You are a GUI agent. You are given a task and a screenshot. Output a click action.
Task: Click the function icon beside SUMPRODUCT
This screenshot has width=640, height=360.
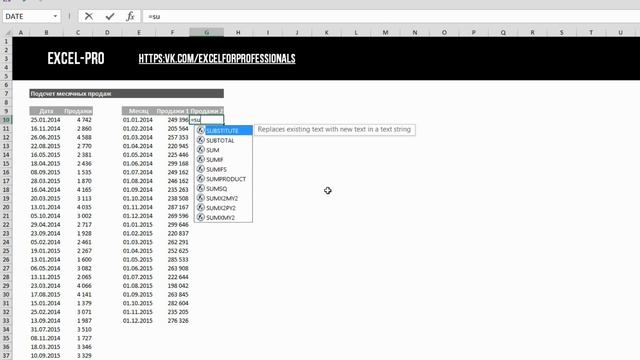200,179
